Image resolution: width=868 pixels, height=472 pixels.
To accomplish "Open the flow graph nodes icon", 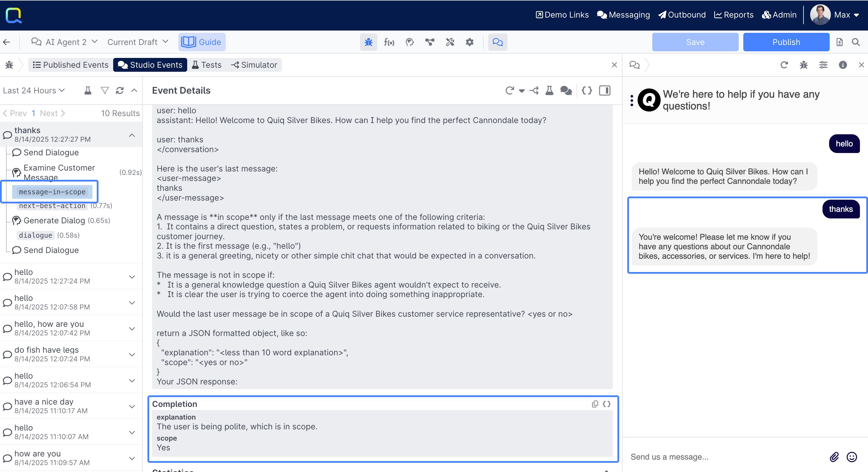I will (430, 42).
